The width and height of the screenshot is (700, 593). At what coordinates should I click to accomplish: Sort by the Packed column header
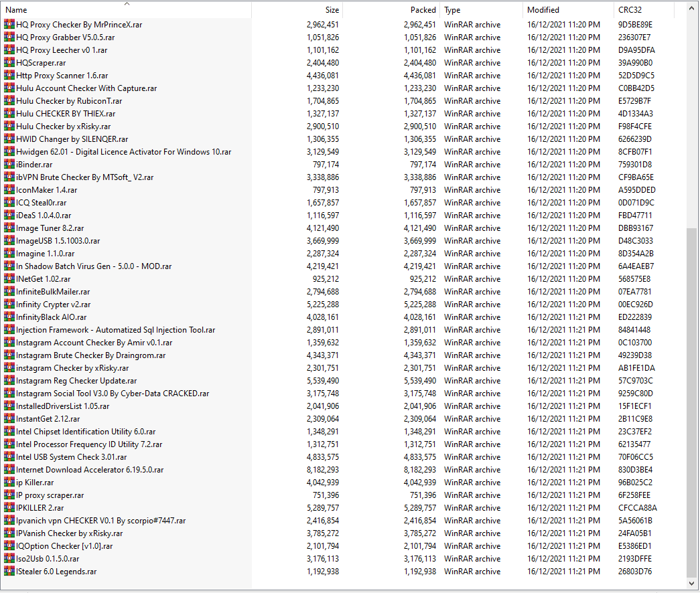(x=391, y=10)
